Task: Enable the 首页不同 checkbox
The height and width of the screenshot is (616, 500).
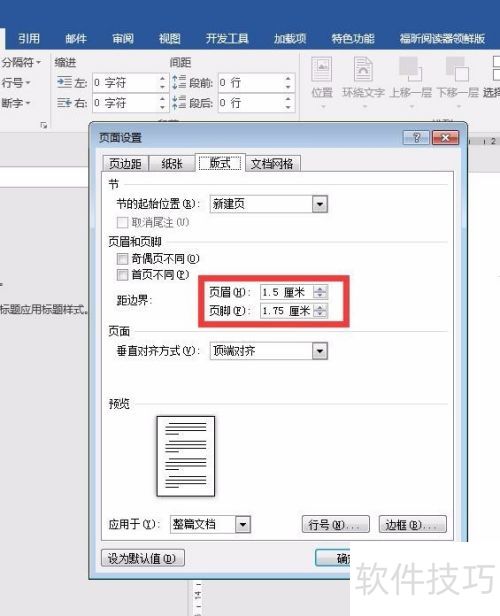Action: (122, 275)
